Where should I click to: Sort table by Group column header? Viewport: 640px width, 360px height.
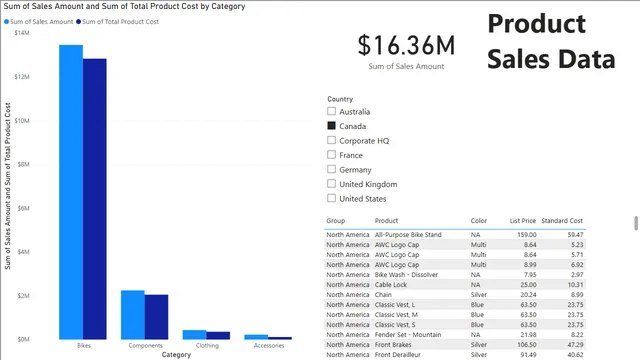coord(336,221)
